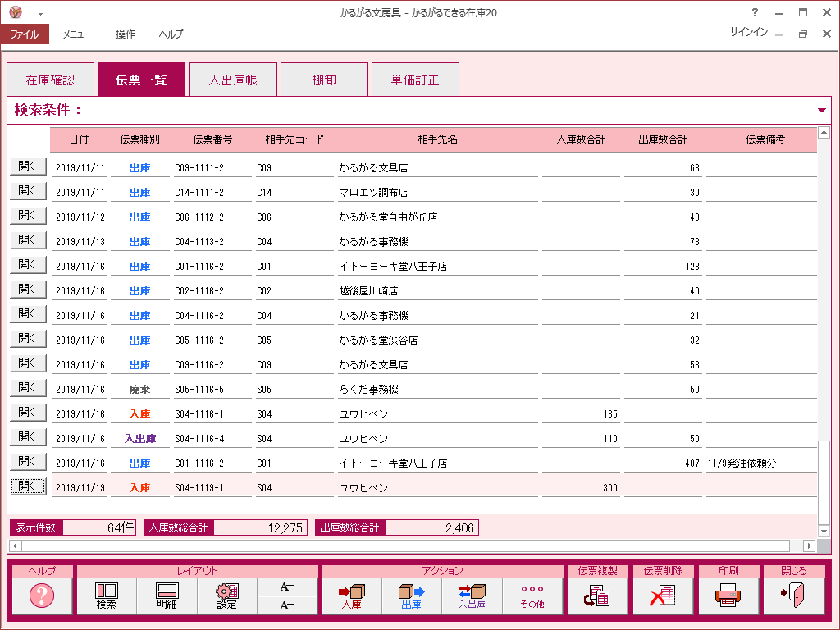Open the 操作 menu
This screenshot has height=630, width=840.
tap(126, 34)
